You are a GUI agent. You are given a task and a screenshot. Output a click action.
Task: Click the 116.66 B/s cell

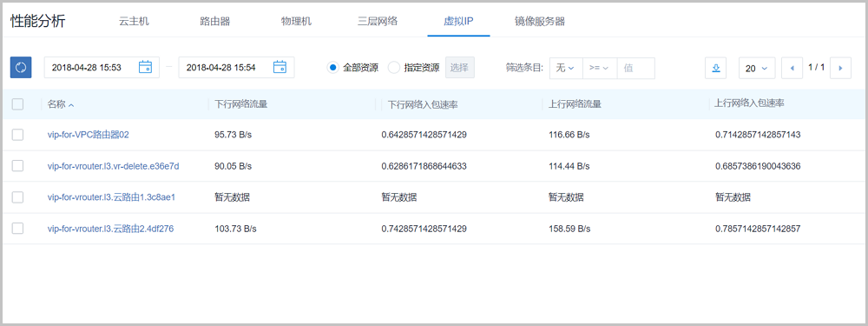[x=569, y=135]
